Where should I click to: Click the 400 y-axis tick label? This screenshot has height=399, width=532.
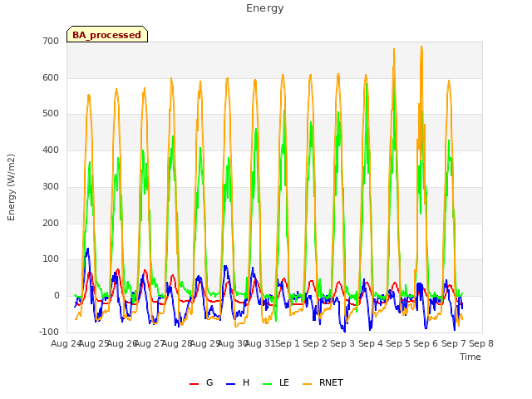click(51, 150)
